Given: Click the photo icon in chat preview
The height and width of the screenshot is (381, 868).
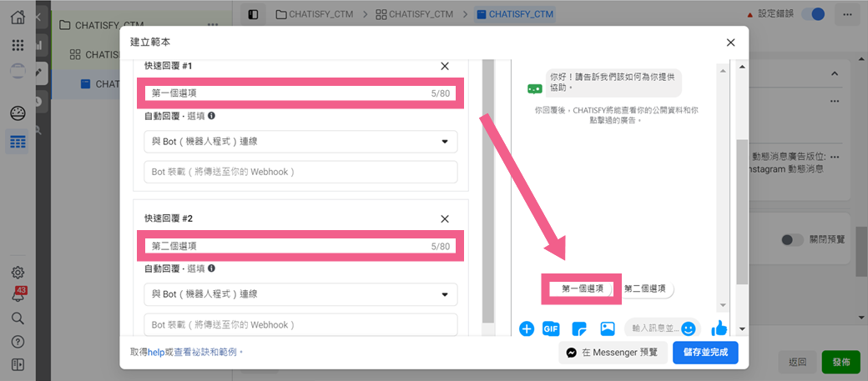Looking at the screenshot, I should tap(608, 328).
